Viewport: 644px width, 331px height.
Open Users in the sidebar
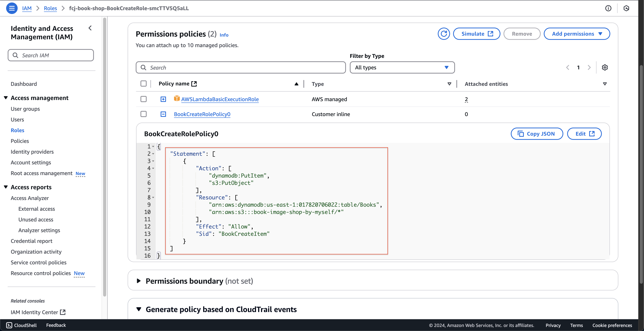coord(17,120)
